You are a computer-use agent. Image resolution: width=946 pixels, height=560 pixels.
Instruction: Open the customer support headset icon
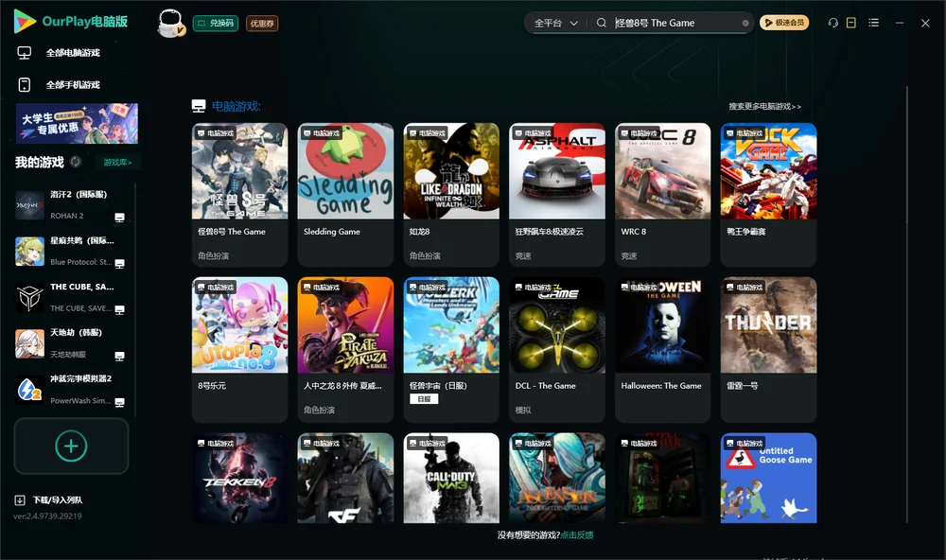(833, 23)
